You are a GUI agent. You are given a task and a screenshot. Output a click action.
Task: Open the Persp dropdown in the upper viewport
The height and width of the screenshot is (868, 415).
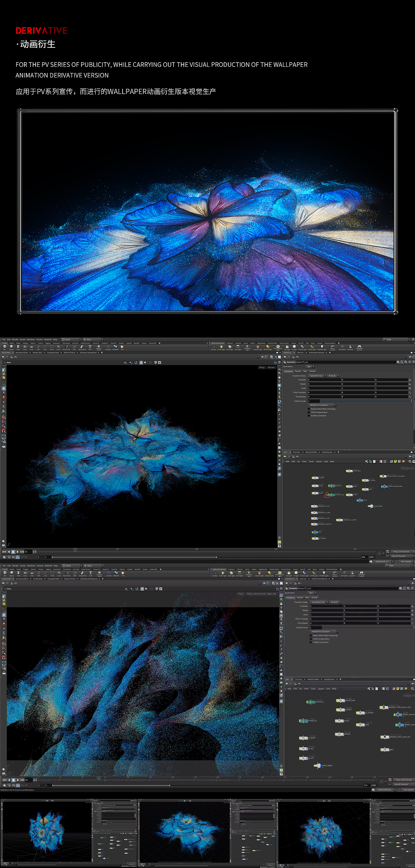tap(262, 368)
